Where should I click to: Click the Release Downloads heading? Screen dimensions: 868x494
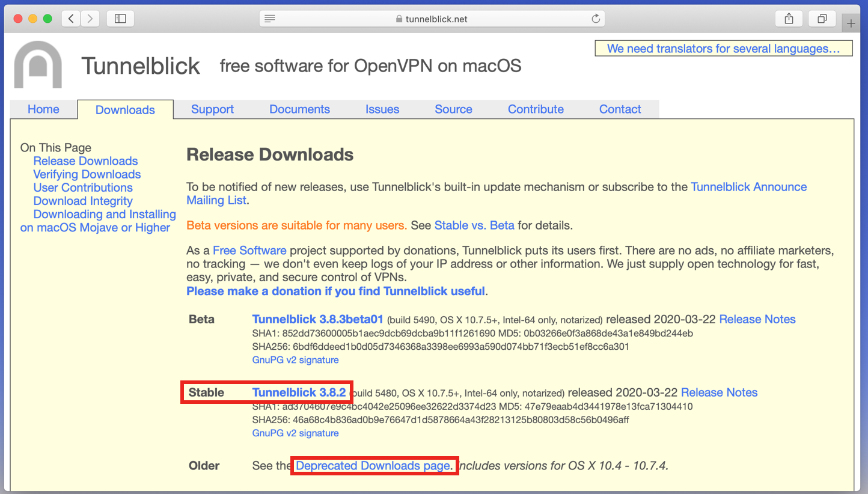pyautogui.click(x=270, y=155)
